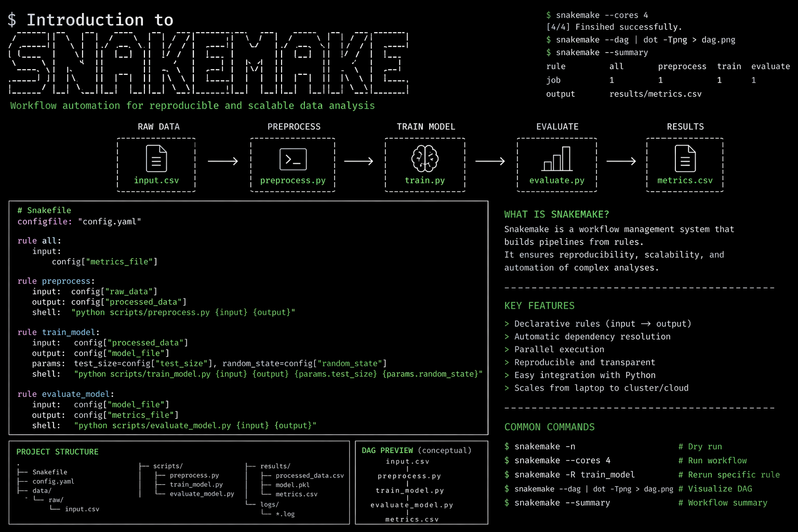
Task: Click 'results/metrics.csv' in the summary table
Action: (x=656, y=94)
